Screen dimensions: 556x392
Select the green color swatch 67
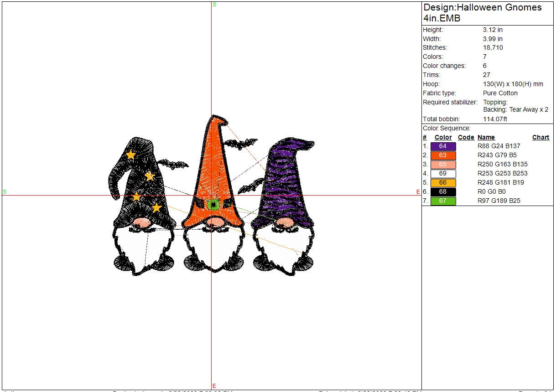[x=443, y=201]
